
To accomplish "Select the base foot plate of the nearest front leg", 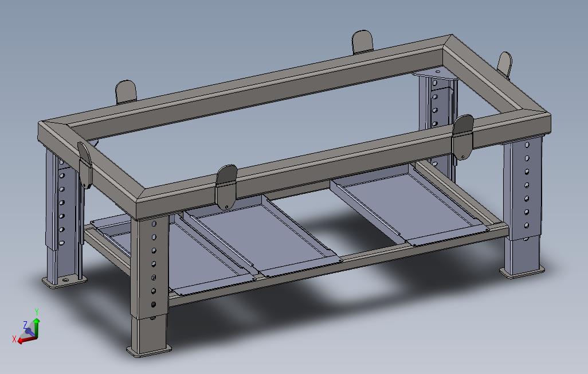I will click(x=149, y=350).
